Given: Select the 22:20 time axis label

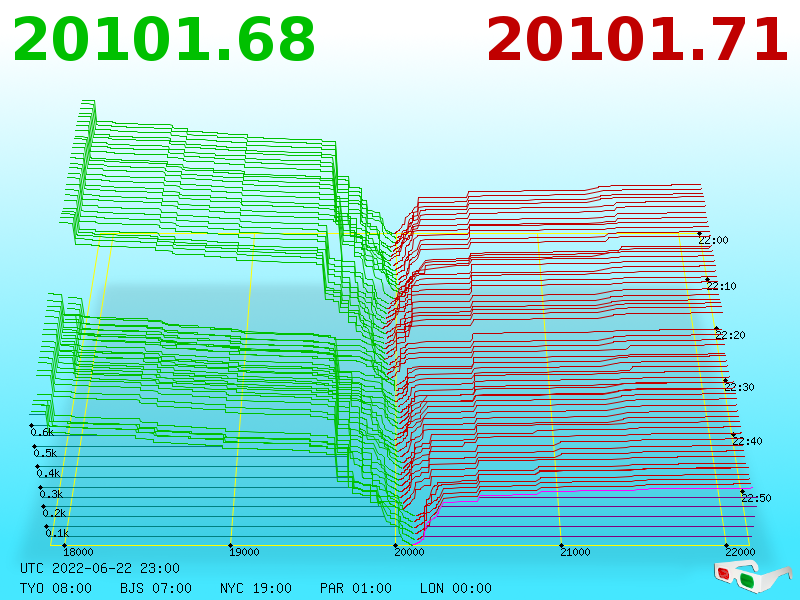Looking at the screenshot, I should 730,335.
